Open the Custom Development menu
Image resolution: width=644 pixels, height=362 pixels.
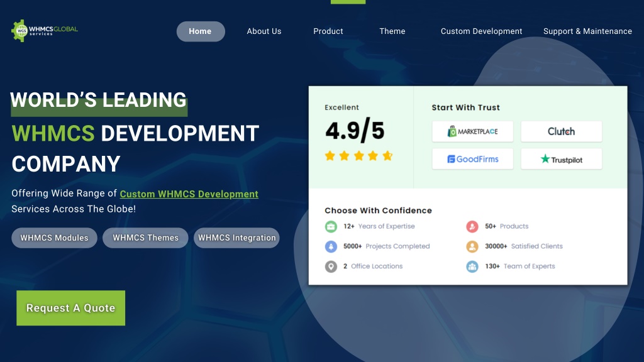[x=481, y=31]
